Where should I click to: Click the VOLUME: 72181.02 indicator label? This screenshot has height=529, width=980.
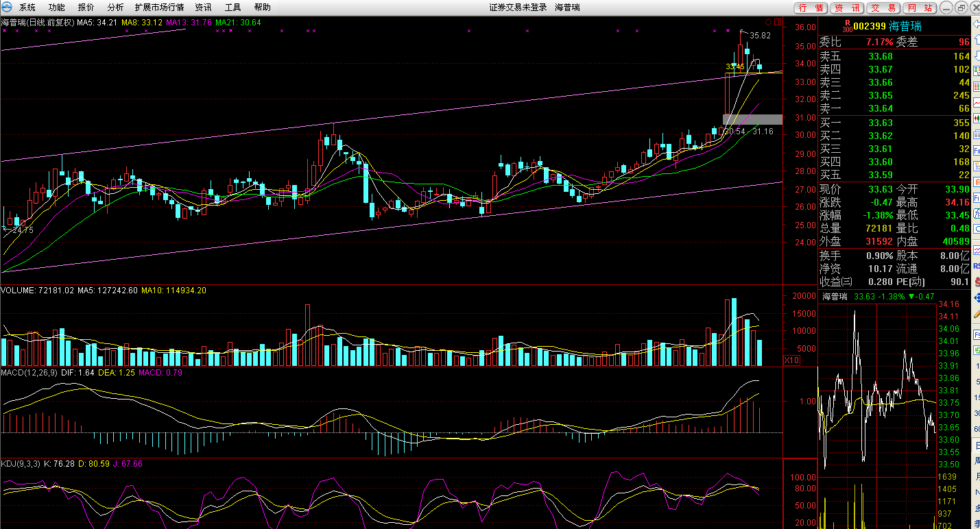click(x=37, y=291)
